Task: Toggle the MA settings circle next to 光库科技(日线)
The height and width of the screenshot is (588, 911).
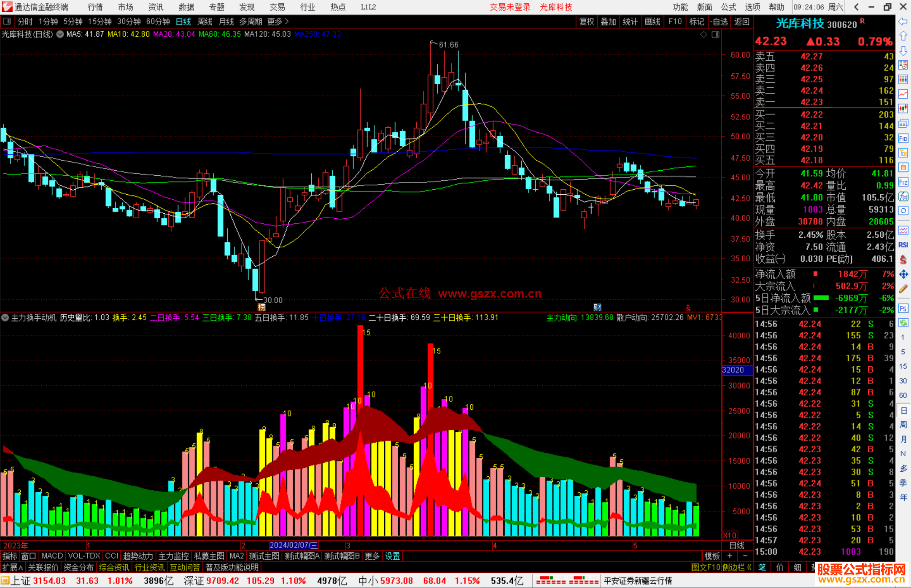Action: [x=60, y=34]
